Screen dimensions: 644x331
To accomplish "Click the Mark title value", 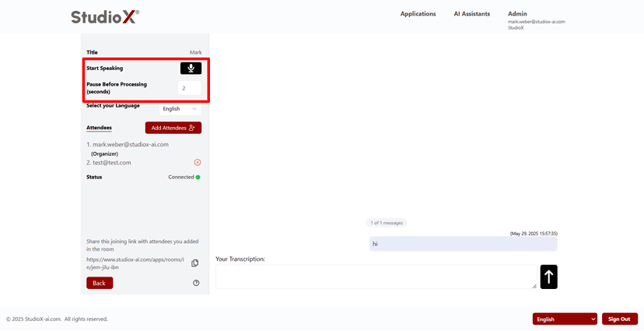I will pyautogui.click(x=195, y=53).
